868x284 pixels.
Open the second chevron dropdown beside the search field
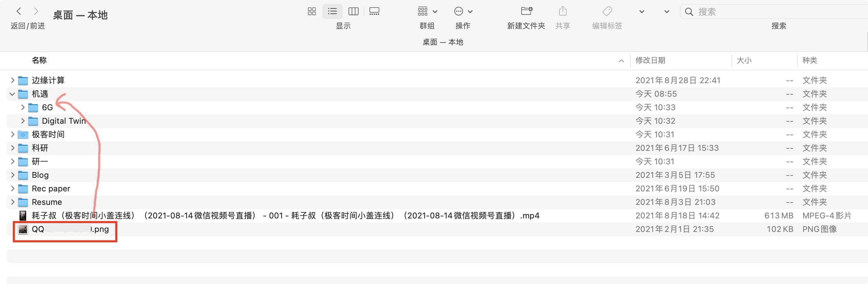point(667,12)
